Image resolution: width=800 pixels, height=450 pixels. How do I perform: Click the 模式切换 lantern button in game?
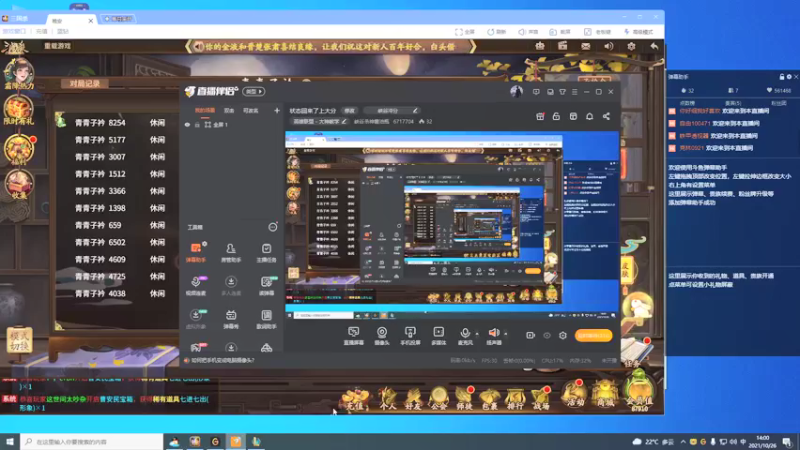coord(19,341)
